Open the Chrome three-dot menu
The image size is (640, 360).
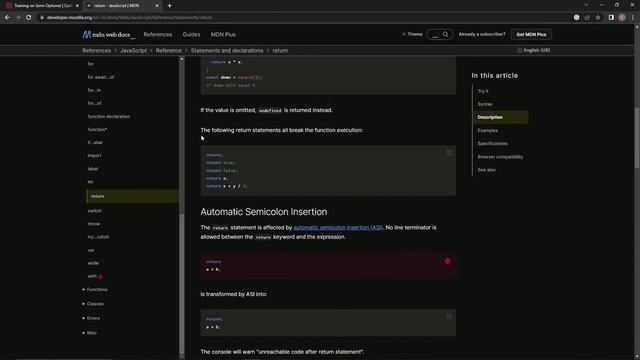point(633,18)
